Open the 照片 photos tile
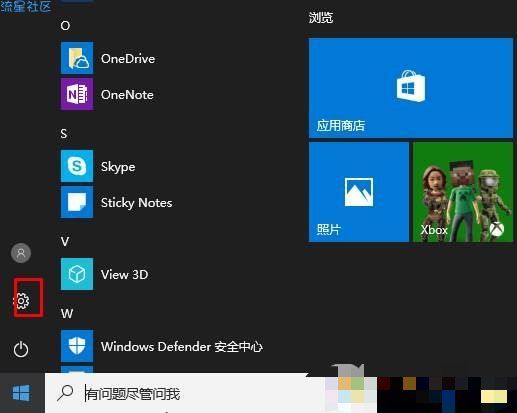517x413 pixels. pos(359,192)
